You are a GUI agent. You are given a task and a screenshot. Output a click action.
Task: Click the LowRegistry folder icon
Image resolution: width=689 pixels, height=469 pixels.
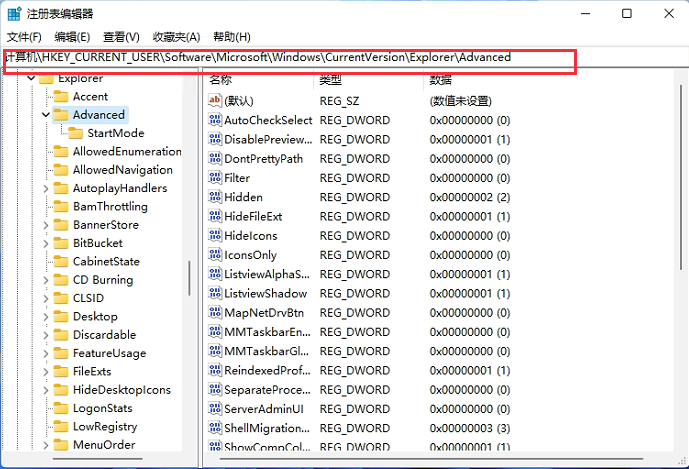61,426
